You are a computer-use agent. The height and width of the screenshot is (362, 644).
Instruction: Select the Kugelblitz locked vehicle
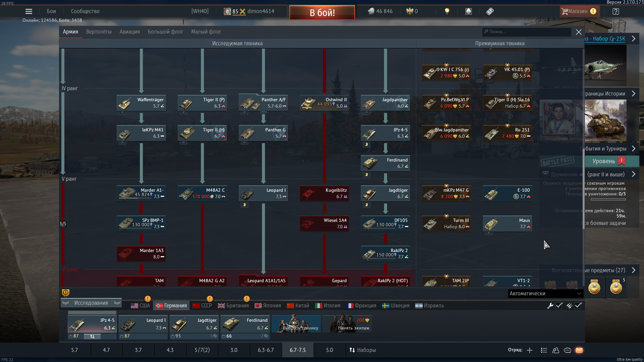click(324, 193)
